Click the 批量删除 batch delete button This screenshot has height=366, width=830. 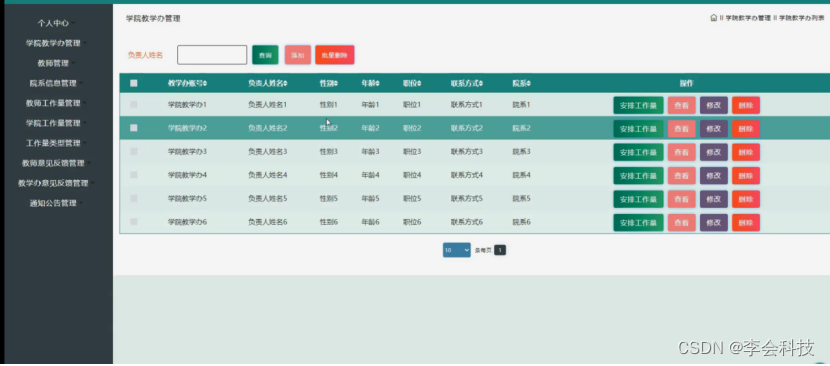[335, 55]
